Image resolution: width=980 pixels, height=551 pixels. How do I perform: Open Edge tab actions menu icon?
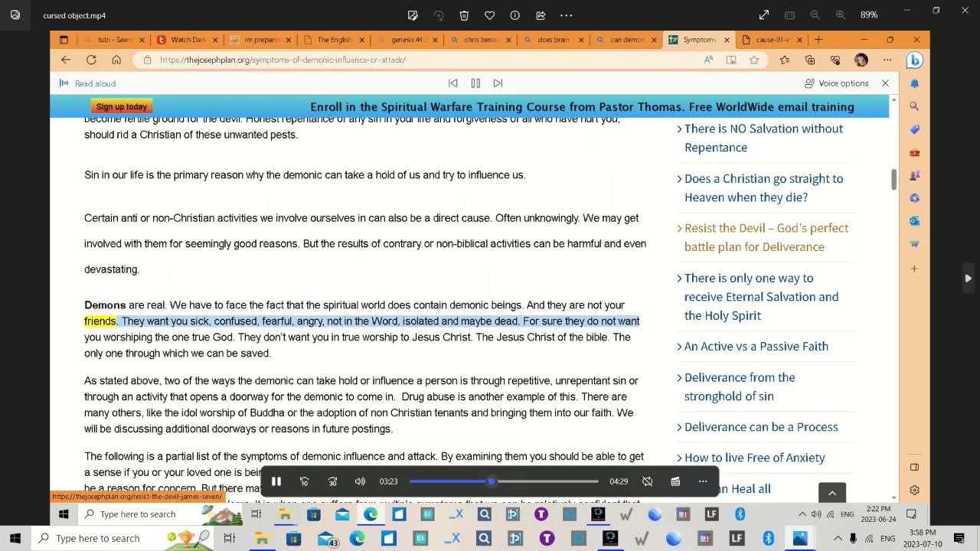tap(64, 40)
